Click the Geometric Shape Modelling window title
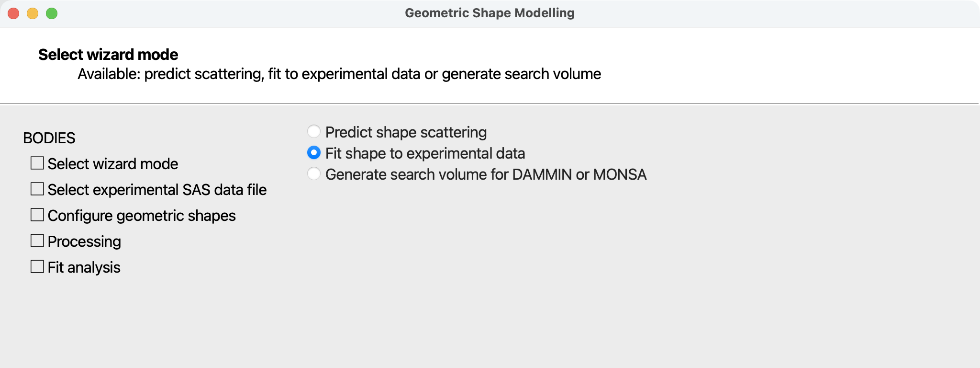This screenshot has width=980, height=368. point(490,13)
